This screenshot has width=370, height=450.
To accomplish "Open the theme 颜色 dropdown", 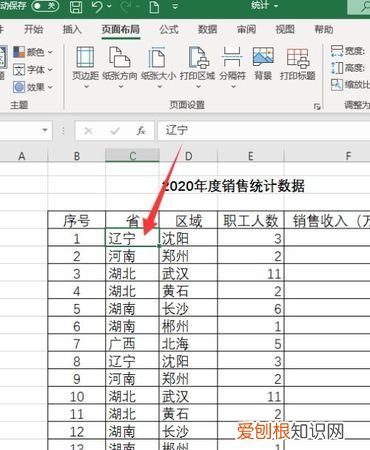I will point(33,52).
